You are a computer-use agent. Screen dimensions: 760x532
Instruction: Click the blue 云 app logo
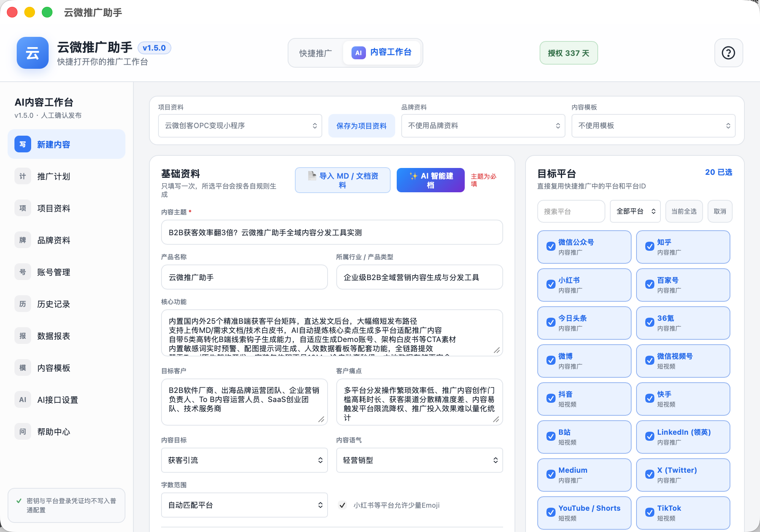coord(33,53)
